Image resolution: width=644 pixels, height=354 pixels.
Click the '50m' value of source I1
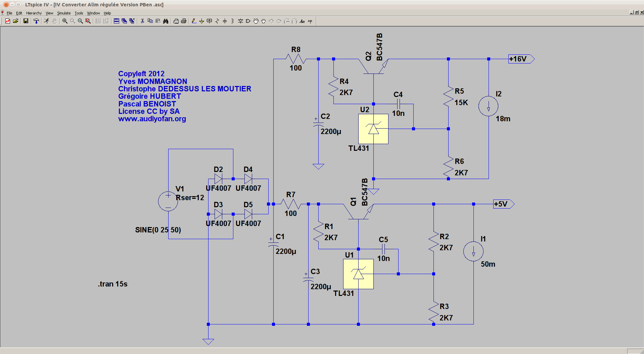[x=488, y=264]
